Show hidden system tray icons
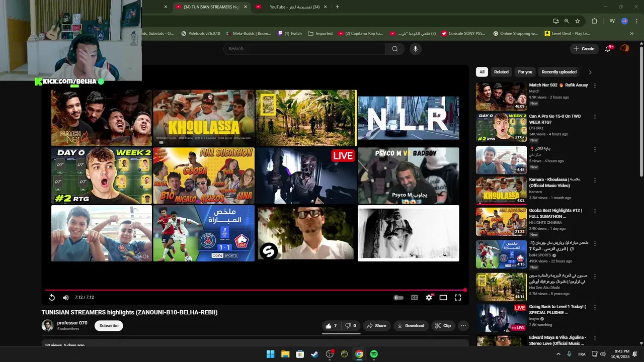This screenshot has width=644, height=362. 558,354
